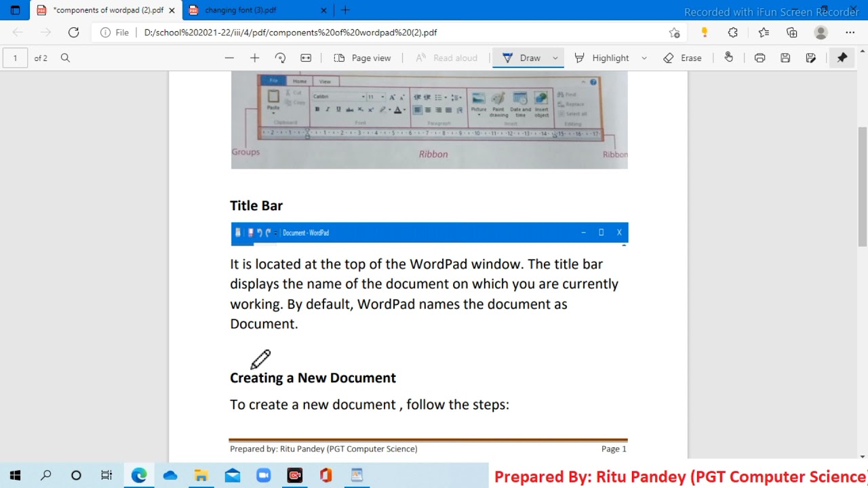This screenshot has width=868, height=488.
Task: Click the Edge taskbar icon
Action: 139,476
